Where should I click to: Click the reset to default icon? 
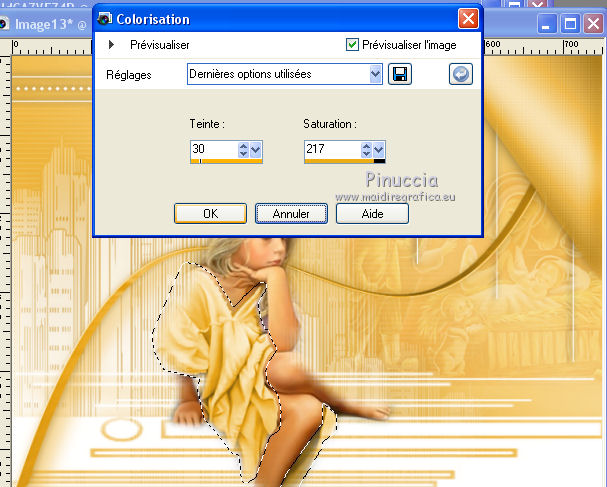click(x=461, y=74)
